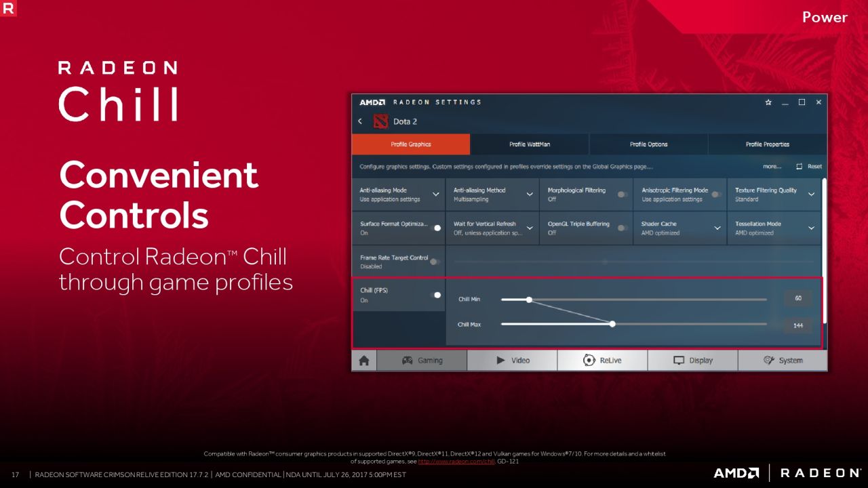The width and height of the screenshot is (868, 488).
Task: Switch to Profile WattMan tab
Action: pos(530,144)
